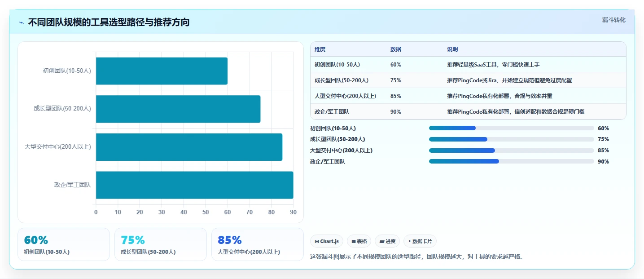
Task: Open the 85% 大型交付中心 stat card
Action: pyautogui.click(x=258, y=244)
